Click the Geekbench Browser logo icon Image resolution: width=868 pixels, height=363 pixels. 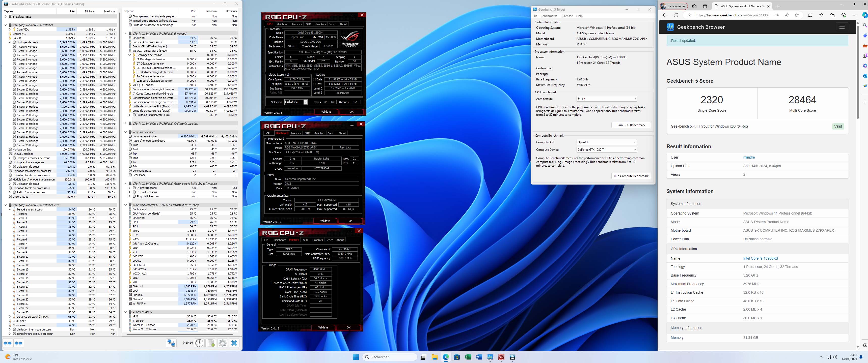click(670, 27)
